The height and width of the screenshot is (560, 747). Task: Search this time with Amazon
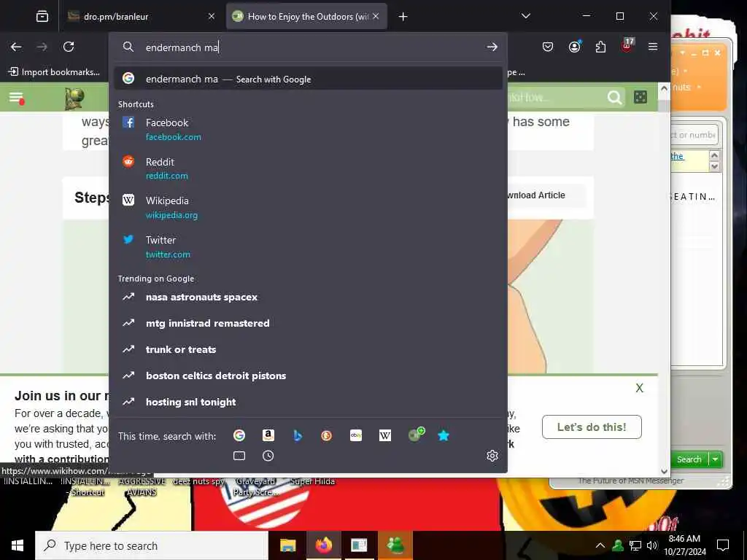[268, 435]
